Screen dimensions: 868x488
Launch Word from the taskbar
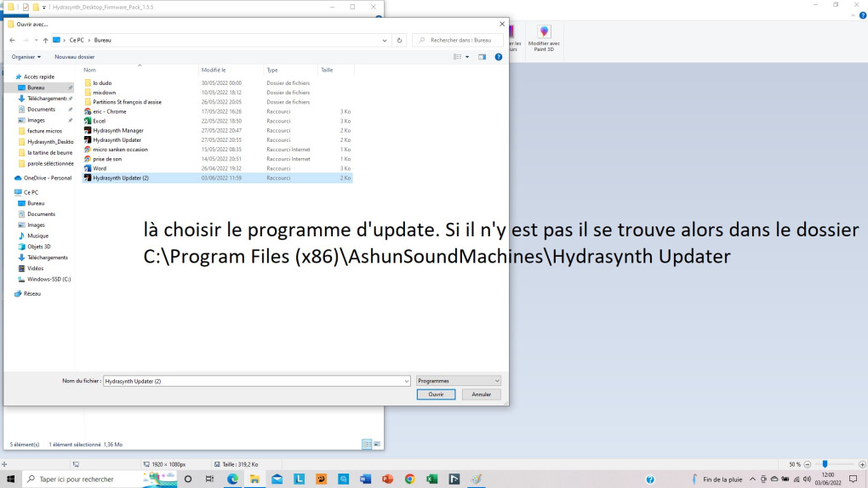pyautogui.click(x=365, y=479)
